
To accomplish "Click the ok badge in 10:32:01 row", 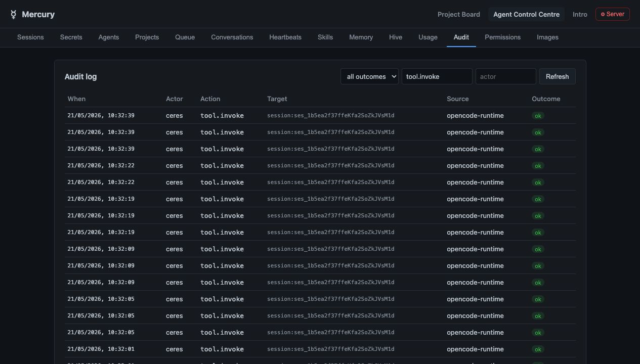I will click(538, 349).
